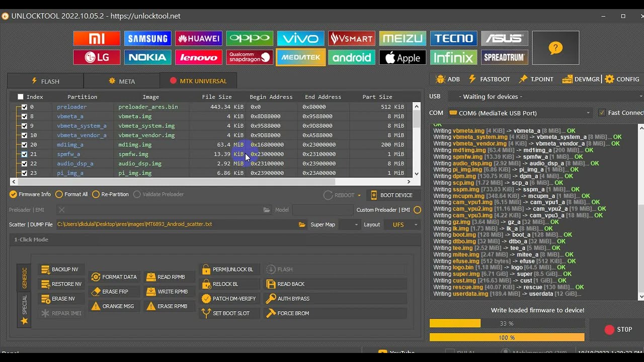Uncheck the pi_img_a partition row
This screenshot has height=362, width=644.
24,173
